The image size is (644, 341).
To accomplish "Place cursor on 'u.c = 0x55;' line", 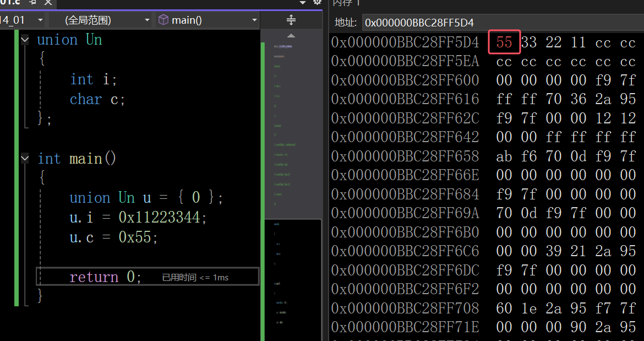I will click(x=114, y=237).
